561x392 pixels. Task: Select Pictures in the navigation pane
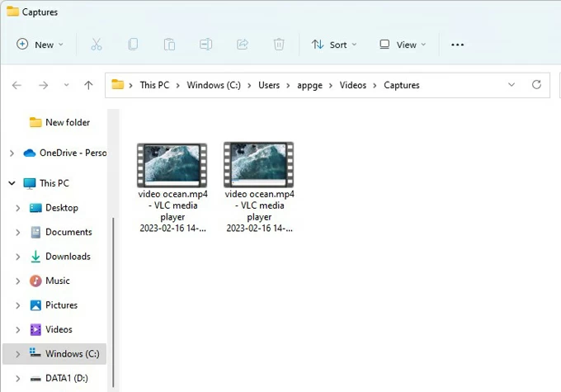62,305
